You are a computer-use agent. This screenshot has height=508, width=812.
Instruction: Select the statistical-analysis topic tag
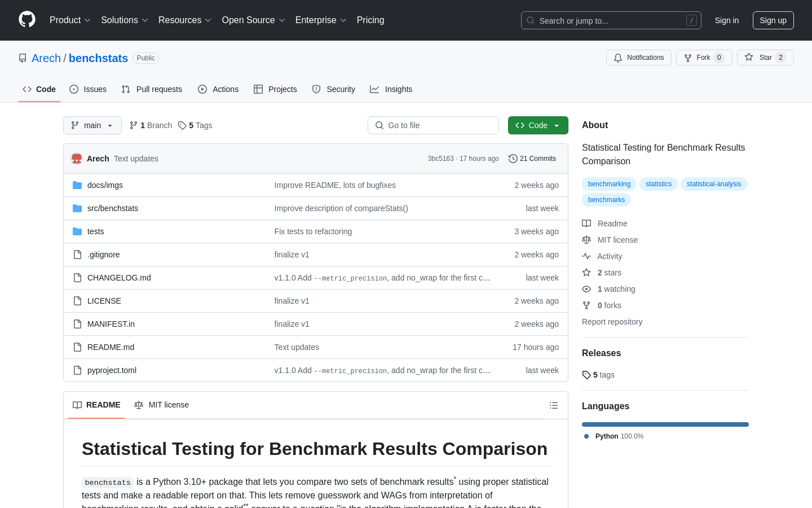714,184
